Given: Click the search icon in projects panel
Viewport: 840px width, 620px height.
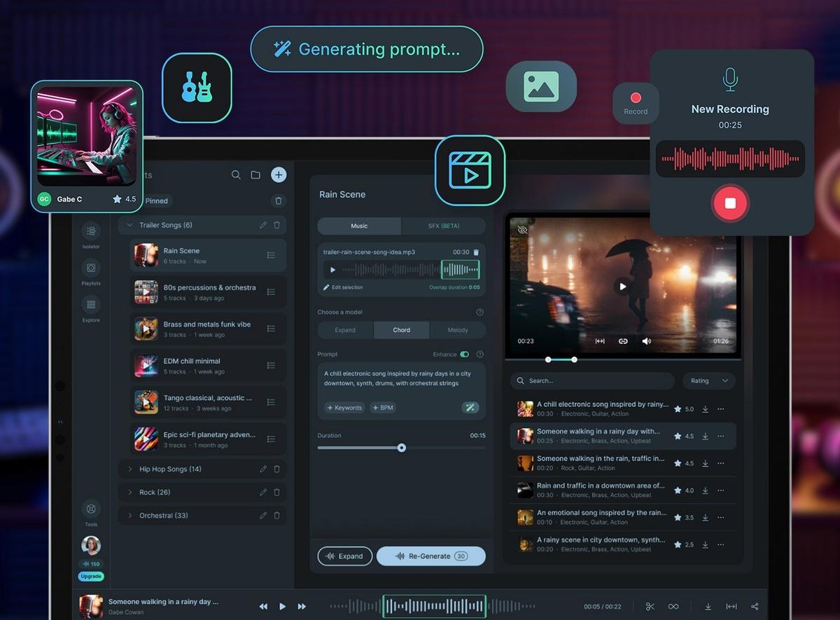Looking at the screenshot, I should tap(236, 175).
